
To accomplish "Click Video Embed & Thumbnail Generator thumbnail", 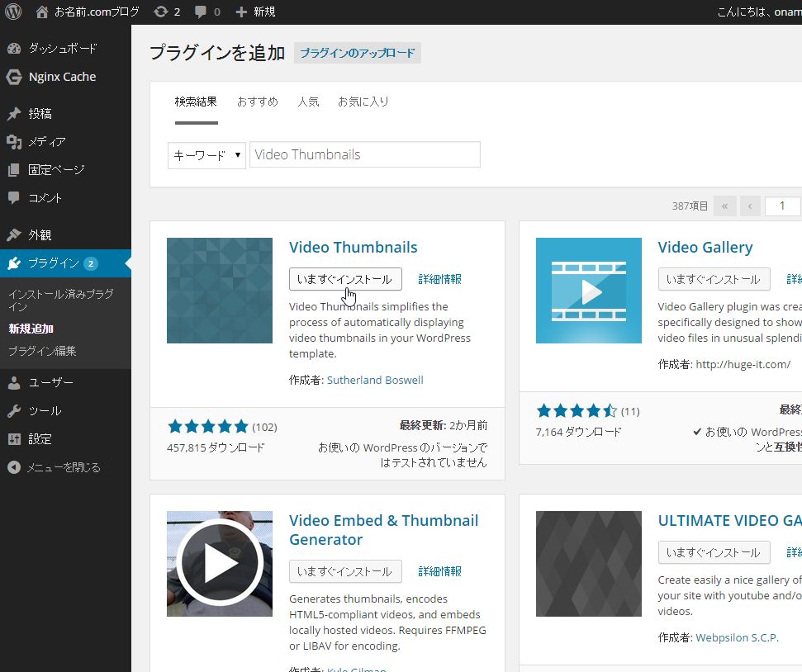I will (x=220, y=564).
